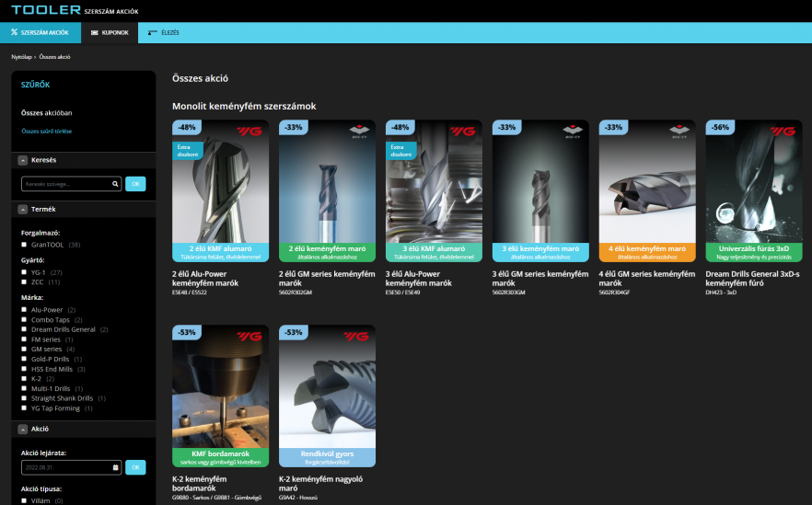Open 4 élű GM series keményfém marók title

click(x=647, y=279)
